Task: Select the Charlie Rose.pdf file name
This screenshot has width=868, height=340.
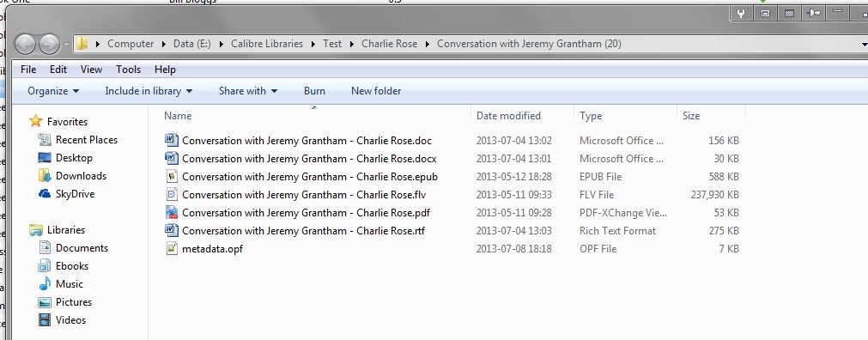Action: coord(306,213)
